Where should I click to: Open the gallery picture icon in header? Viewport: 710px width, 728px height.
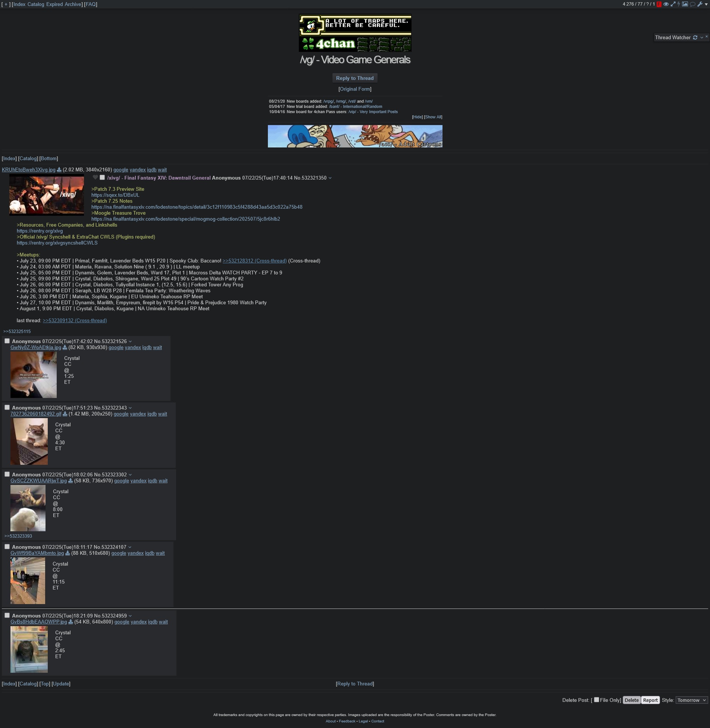pos(685,4)
